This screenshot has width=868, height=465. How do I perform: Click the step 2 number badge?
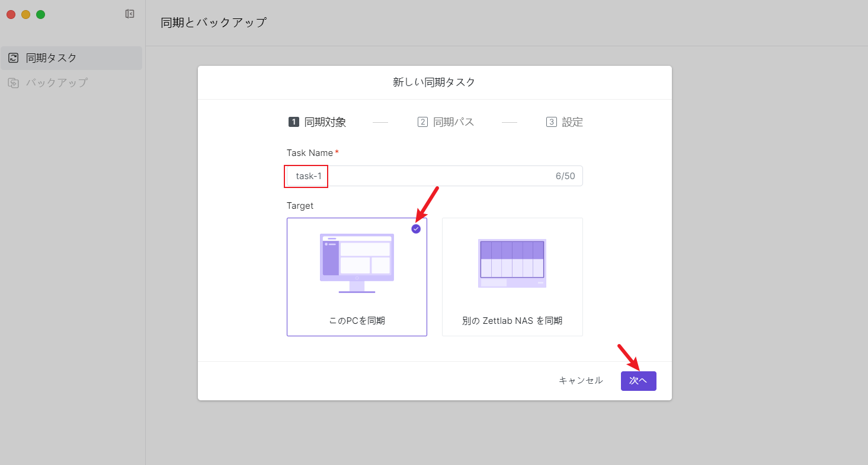(422, 122)
